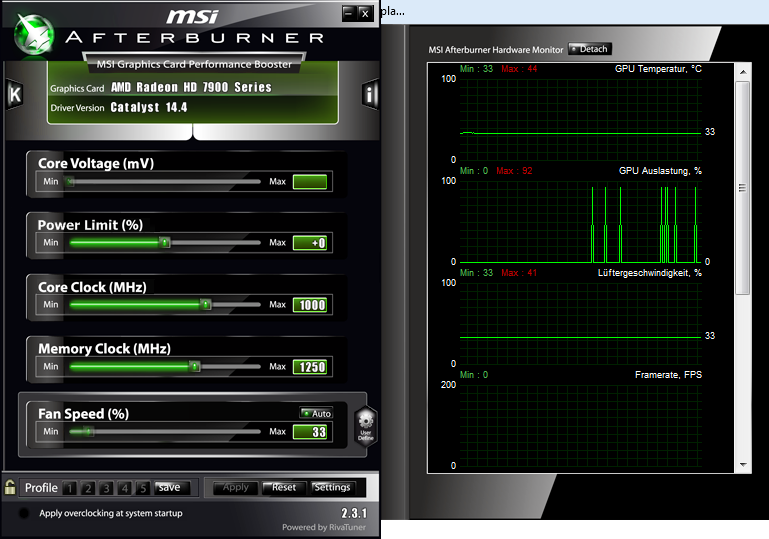The width and height of the screenshot is (769, 539).
Task: Click the Apply button
Action: (x=235, y=488)
